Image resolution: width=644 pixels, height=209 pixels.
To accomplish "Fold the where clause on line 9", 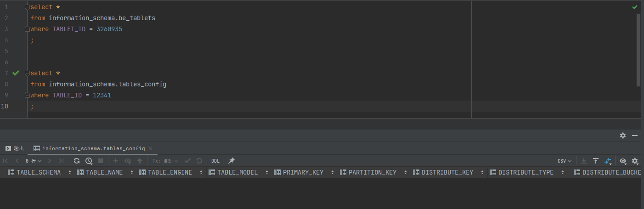I will coord(27,95).
